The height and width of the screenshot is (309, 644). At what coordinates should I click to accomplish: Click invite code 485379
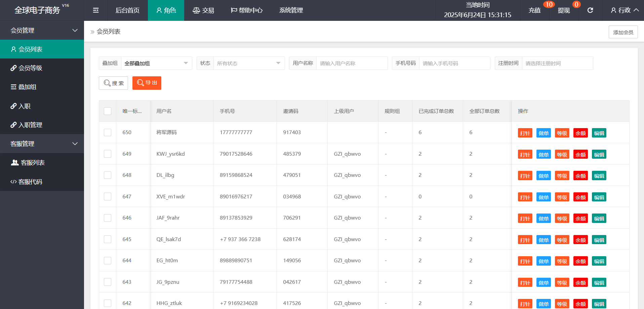[x=292, y=154]
